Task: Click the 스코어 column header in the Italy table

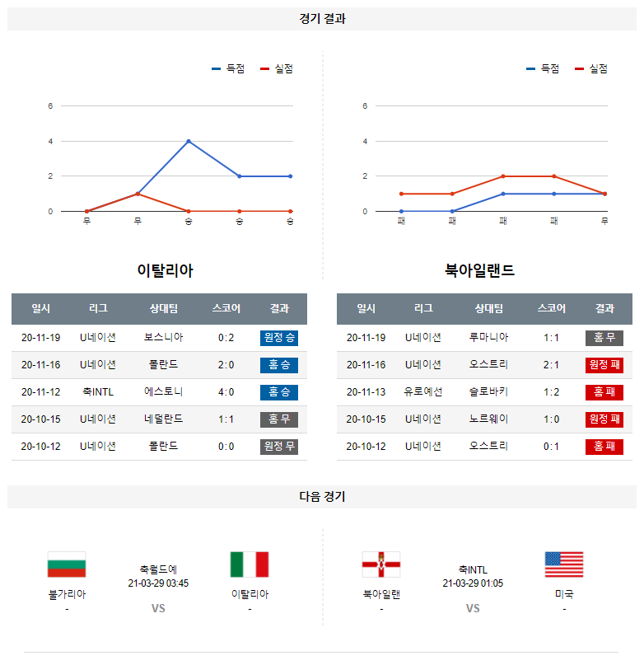Action: pos(226,309)
